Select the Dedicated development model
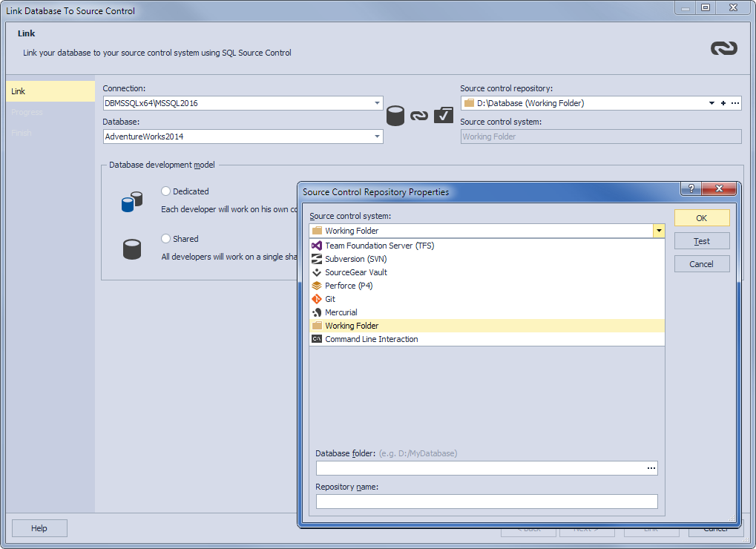The width and height of the screenshot is (756, 549). coord(166,191)
